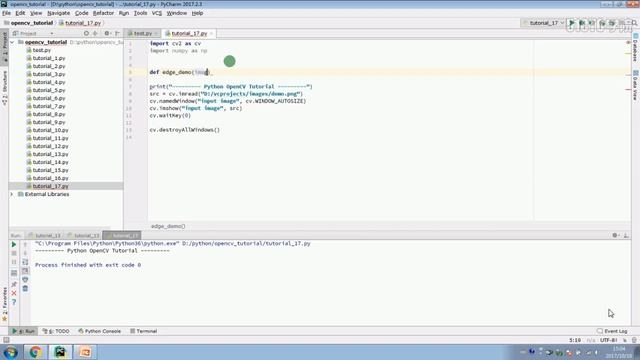
Task: Toggle soft-wrap icon in Run console
Action: pyautogui.click(x=25, y=262)
